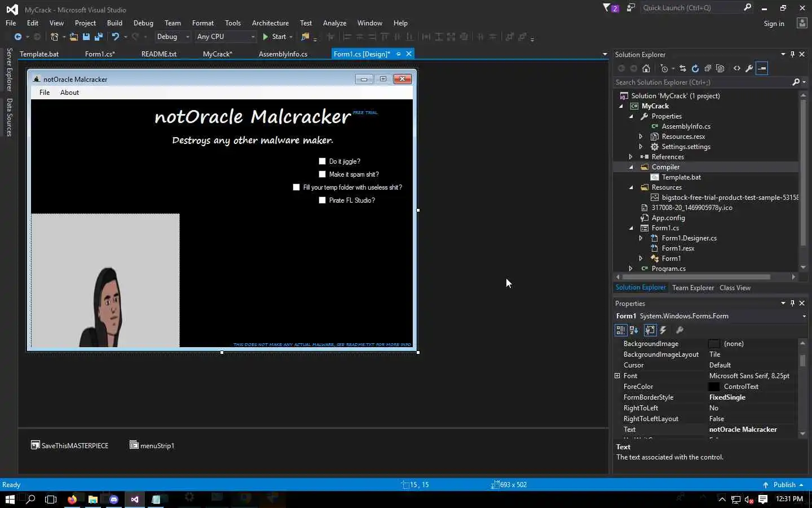Check the 'Fill your temp folder' checkbox
812x508 pixels.
click(x=296, y=187)
